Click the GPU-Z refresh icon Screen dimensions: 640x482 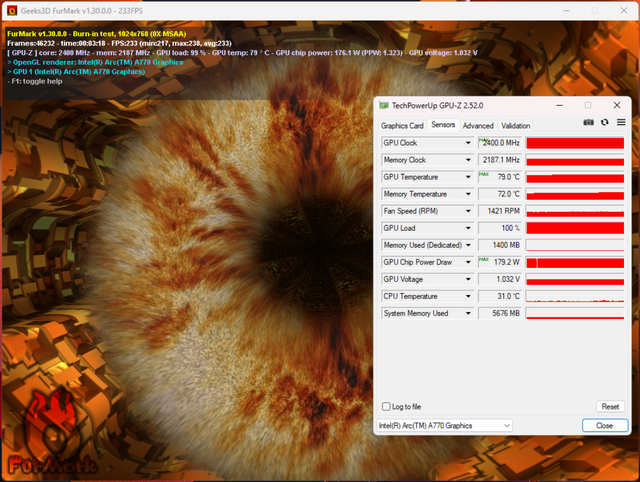click(x=604, y=122)
